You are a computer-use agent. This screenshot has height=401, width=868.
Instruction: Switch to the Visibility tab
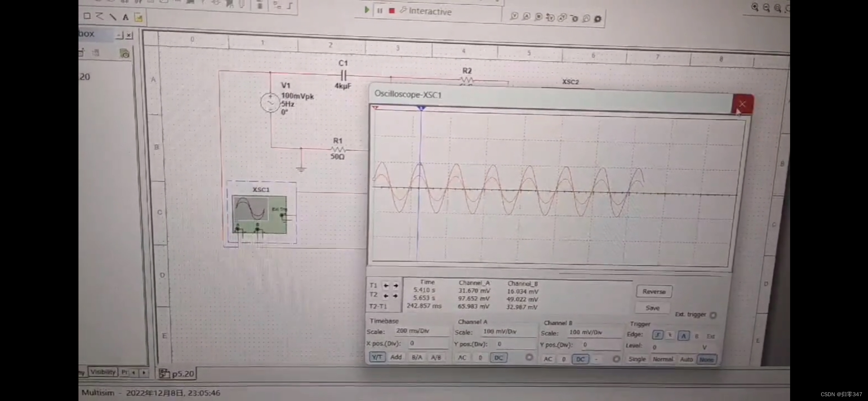click(x=103, y=372)
